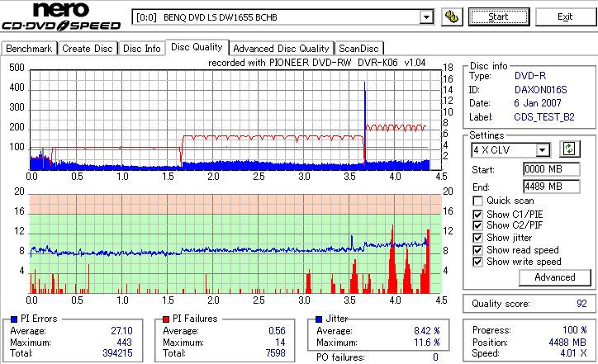Click the Speed 4.01 X value

coord(573,353)
